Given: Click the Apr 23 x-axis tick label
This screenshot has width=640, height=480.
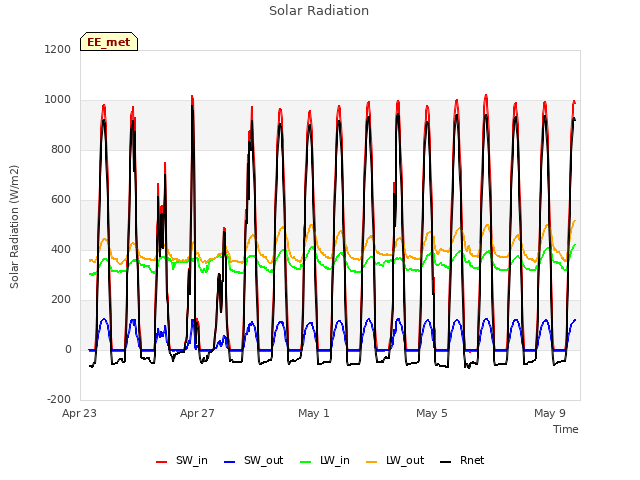Looking at the screenshot, I should pos(80,413).
